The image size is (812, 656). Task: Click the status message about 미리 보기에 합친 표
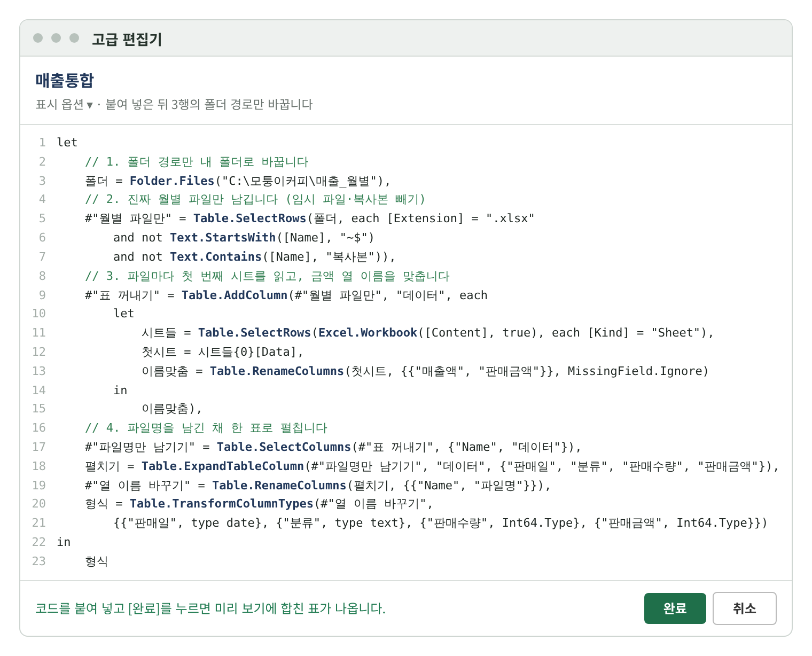click(x=210, y=608)
